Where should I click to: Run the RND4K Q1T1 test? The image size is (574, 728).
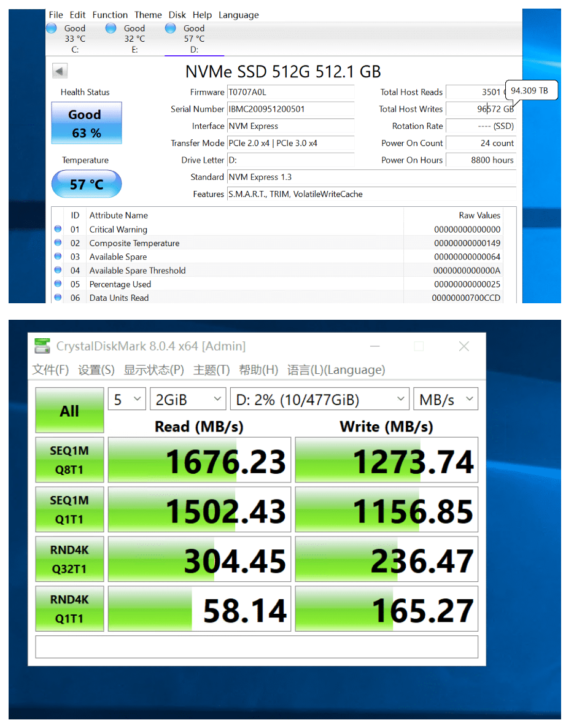(69, 609)
